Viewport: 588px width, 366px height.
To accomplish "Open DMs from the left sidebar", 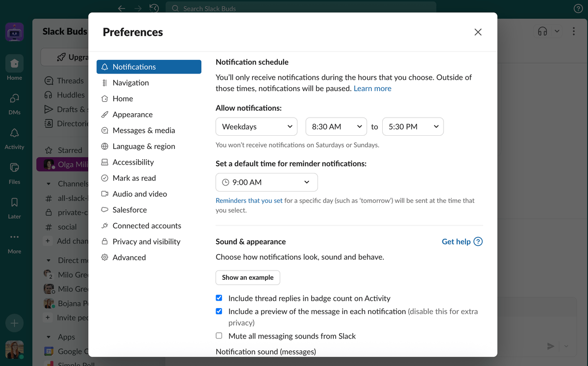I will pyautogui.click(x=14, y=98).
